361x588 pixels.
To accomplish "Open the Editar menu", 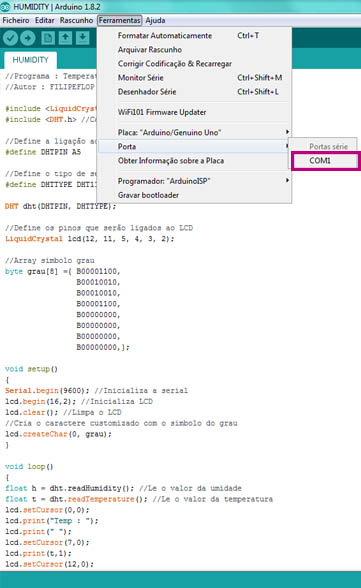I will (45, 20).
